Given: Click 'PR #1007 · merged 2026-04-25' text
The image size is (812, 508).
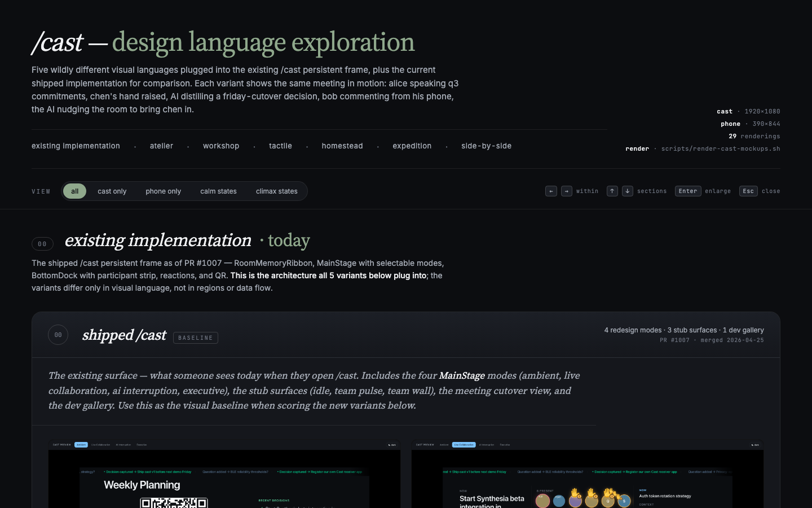Looking at the screenshot, I should pyautogui.click(x=712, y=340).
